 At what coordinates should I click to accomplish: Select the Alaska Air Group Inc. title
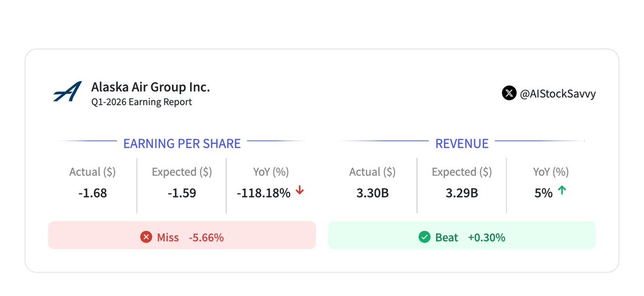[x=150, y=87]
